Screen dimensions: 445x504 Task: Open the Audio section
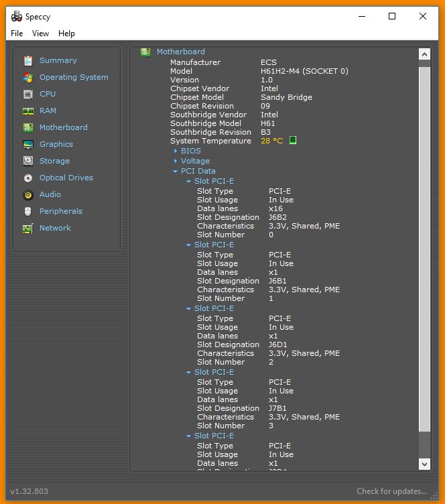50,194
